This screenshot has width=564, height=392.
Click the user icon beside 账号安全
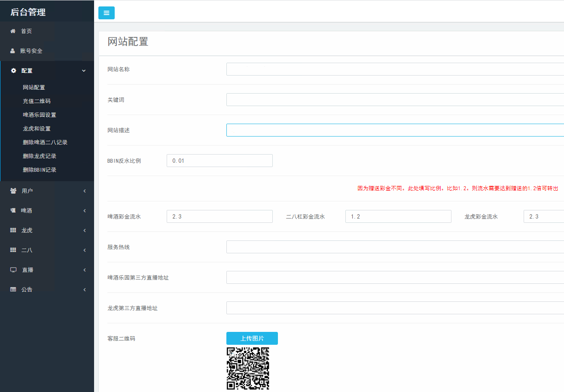click(x=13, y=51)
